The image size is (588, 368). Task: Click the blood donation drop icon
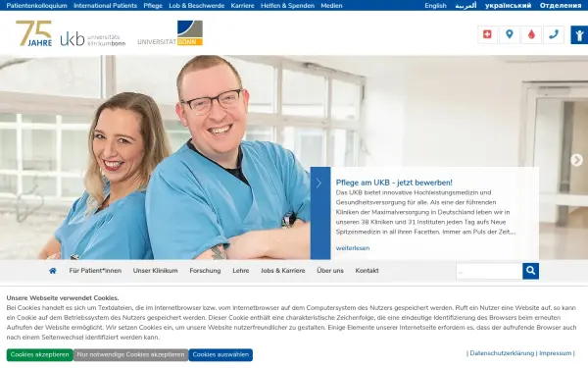[531, 34]
